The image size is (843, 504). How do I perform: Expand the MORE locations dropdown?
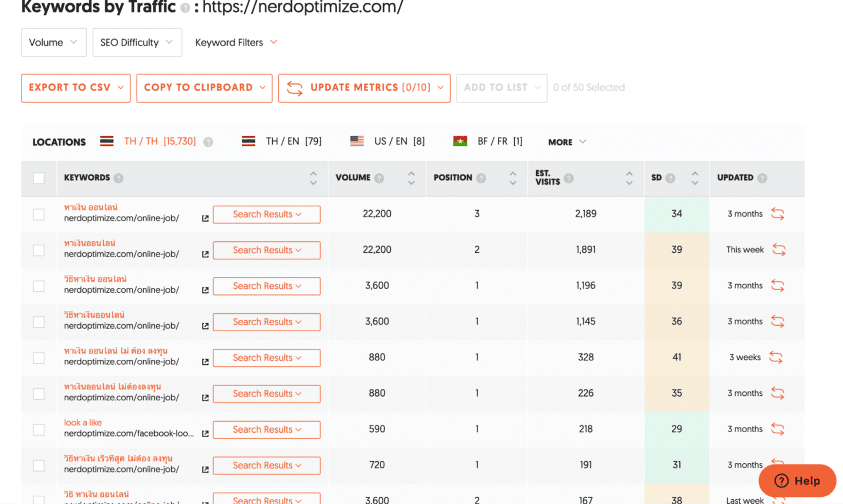[566, 141]
